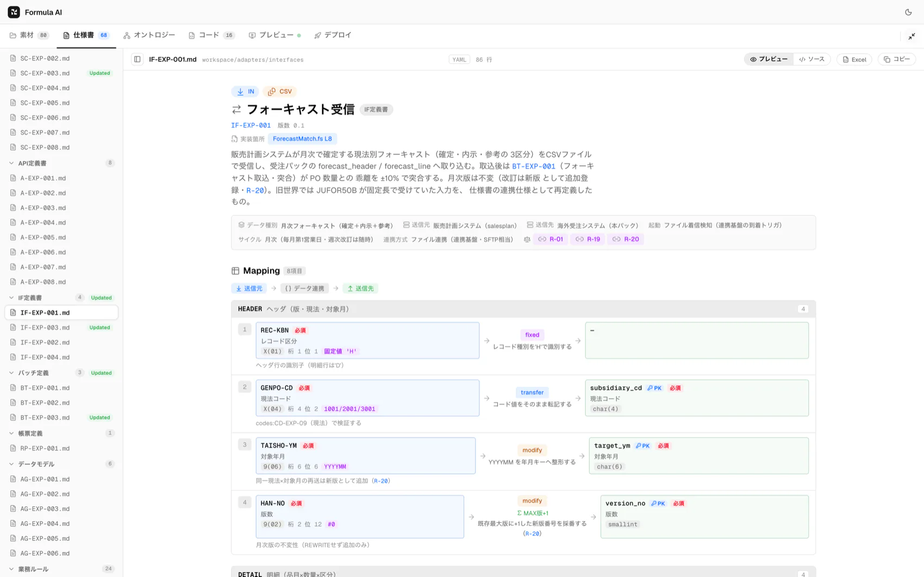Click the file icon of AG-EXP-001.md
This screenshot has width=924, height=577.
13,479
